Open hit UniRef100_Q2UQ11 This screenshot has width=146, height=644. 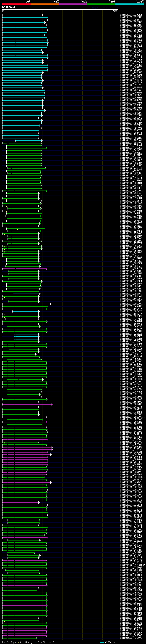(x=131, y=175)
